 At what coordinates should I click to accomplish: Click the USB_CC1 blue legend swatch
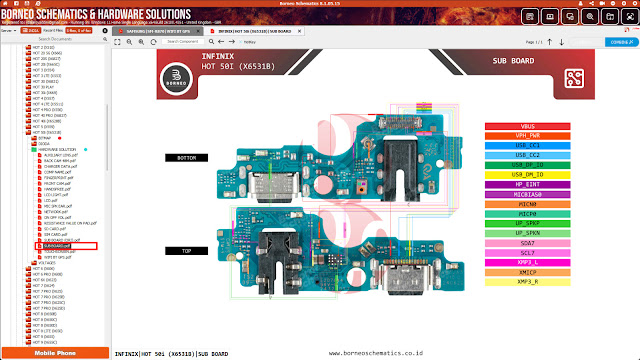pos(527,146)
